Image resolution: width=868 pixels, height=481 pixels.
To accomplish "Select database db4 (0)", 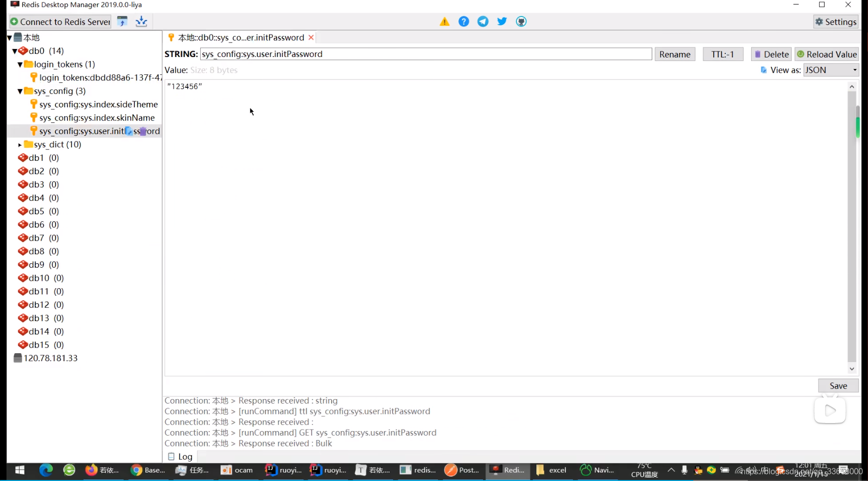I will pyautogui.click(x=38, y=198).
